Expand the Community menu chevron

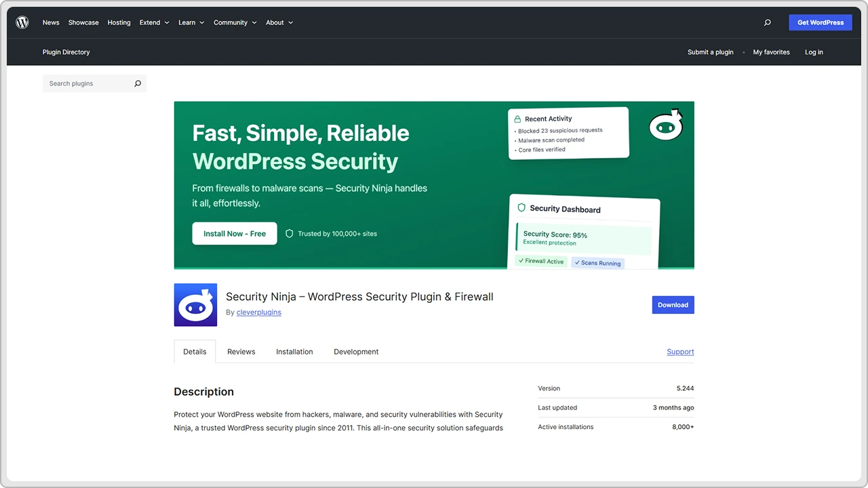coord(254,22)
